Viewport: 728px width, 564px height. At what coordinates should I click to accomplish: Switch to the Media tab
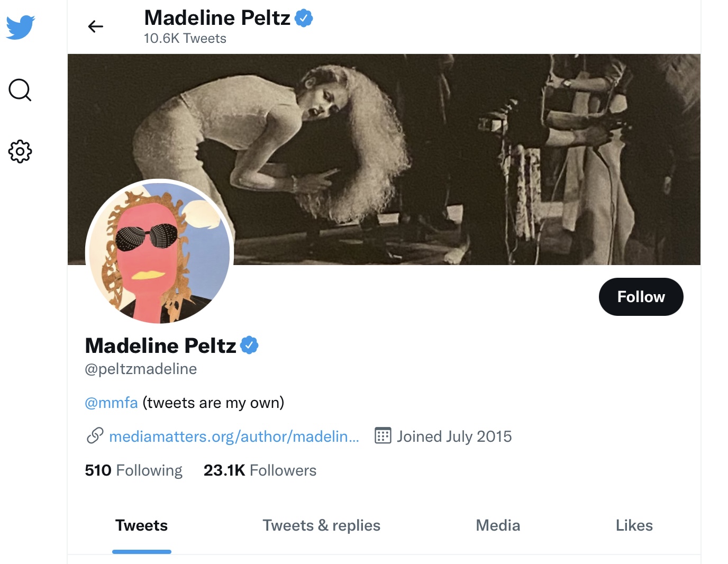498,525
